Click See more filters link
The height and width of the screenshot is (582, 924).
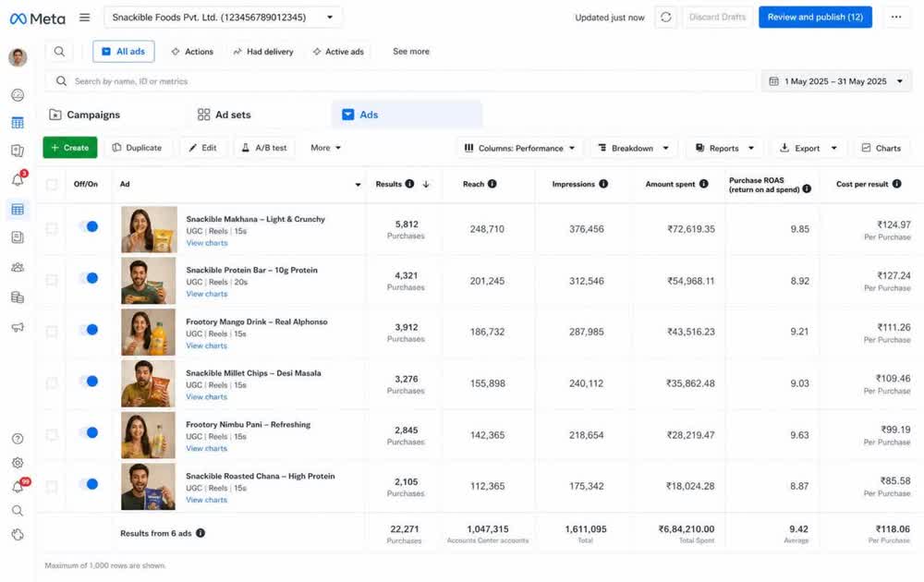(411, 52)
